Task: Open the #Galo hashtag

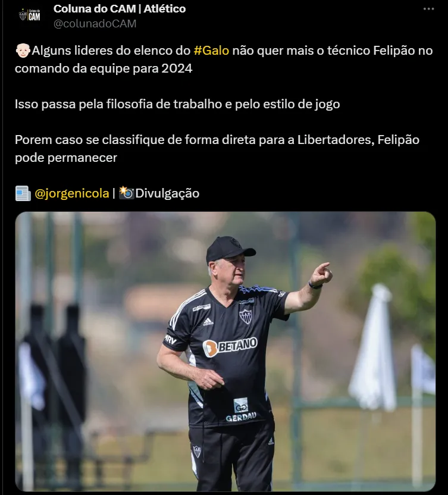Action: [x=211, y=51]
